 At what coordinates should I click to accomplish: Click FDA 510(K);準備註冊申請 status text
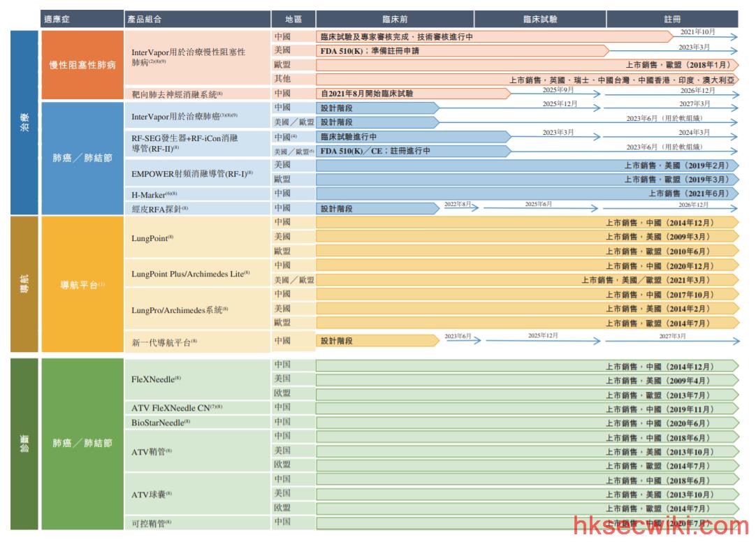(370, 50)
